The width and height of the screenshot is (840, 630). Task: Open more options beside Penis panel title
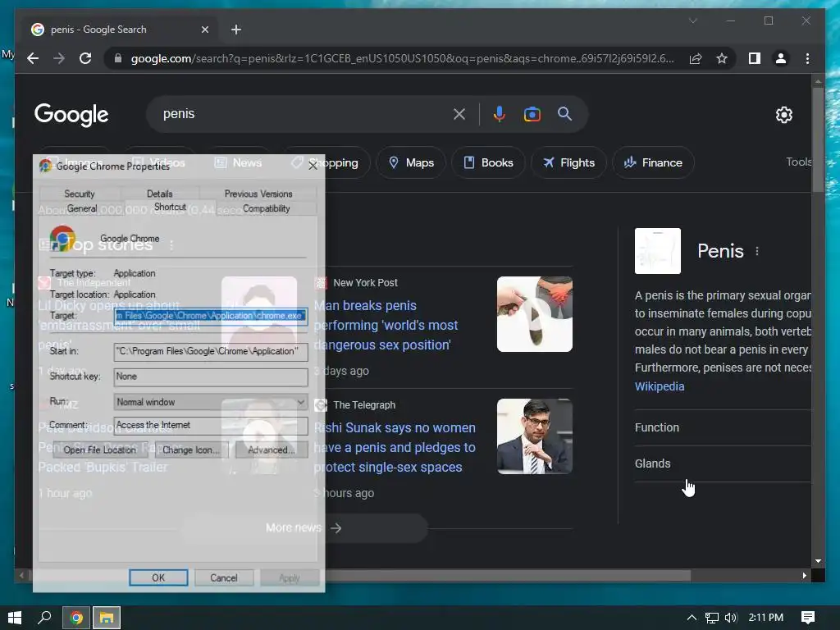[x=757, y=251]
